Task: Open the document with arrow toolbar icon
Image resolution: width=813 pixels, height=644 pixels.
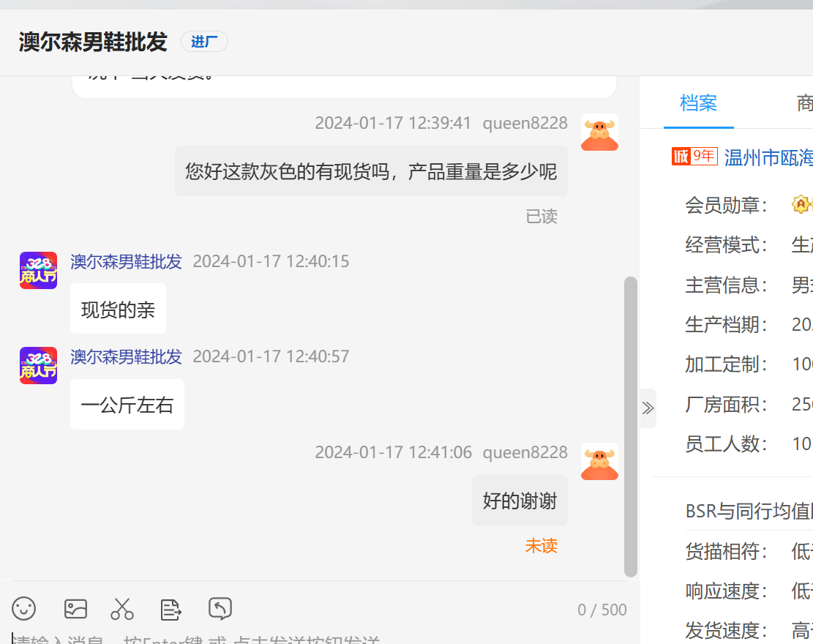Action: coord(171,608)
